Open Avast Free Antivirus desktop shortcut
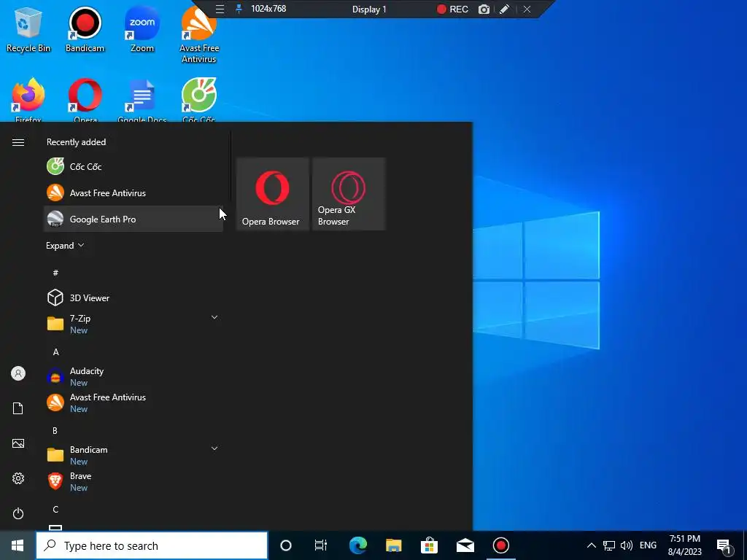This screenshot has width=747, height=560. [199, 34]
